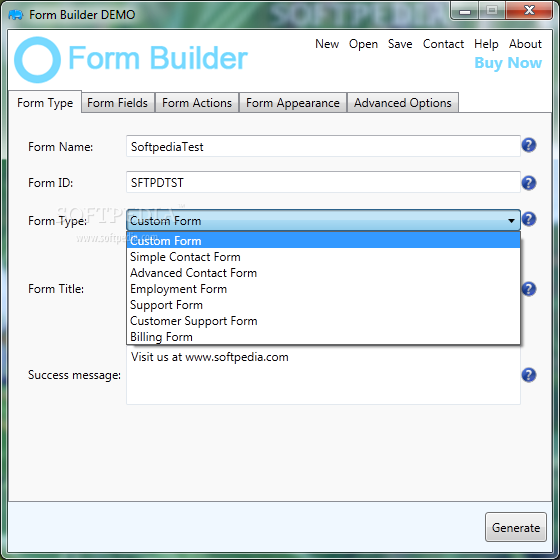Select Customer Support Form option
Screen dimensions: 560x560
323,321
